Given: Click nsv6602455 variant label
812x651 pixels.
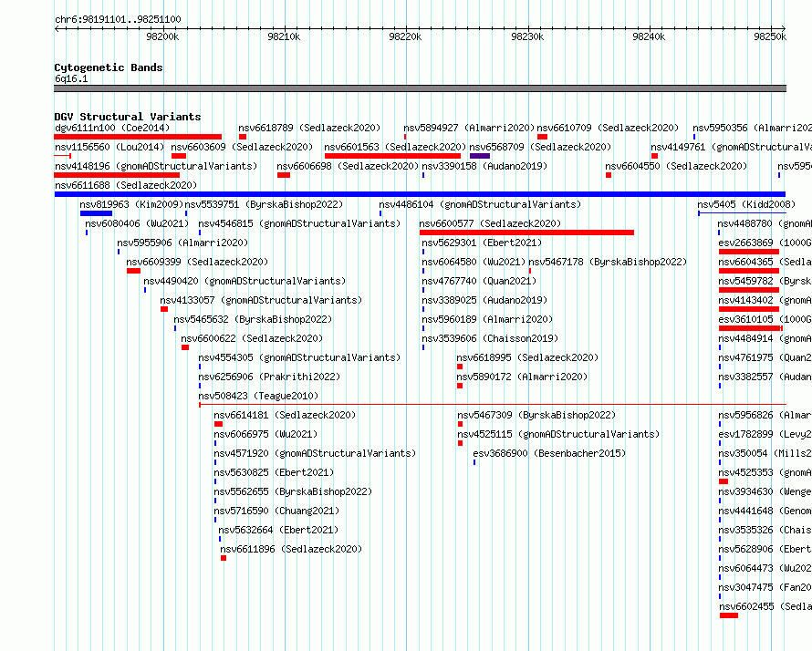Looking at the screenshot, I should coord(765,606).
